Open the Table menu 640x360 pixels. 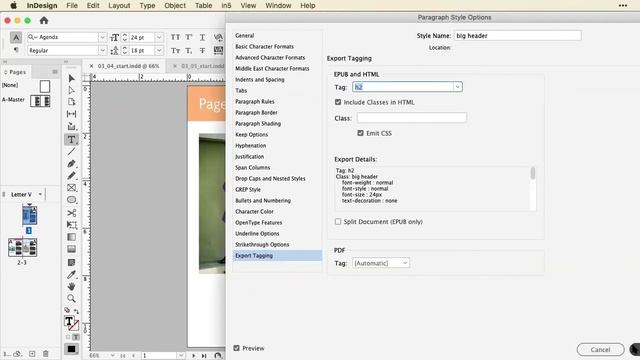(x=203, y=6)
